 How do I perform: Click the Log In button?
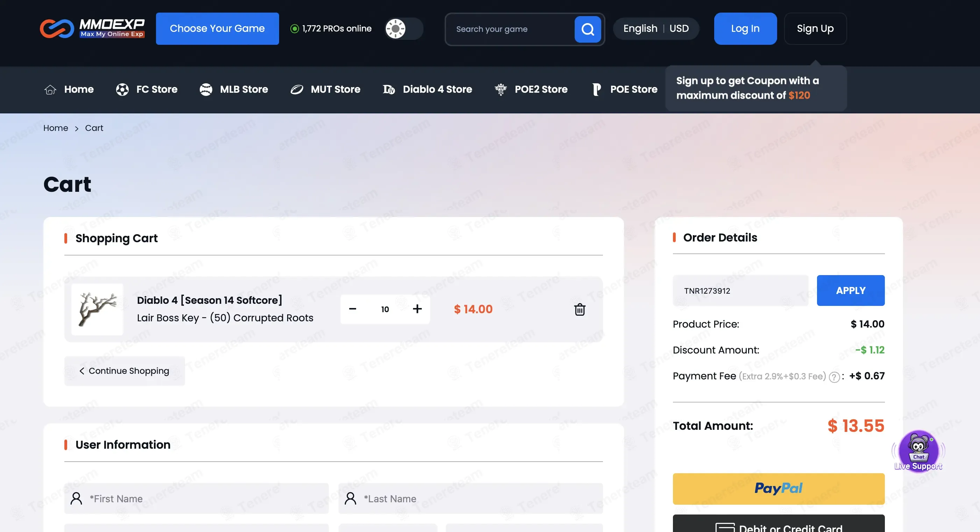tap(745, 29)
